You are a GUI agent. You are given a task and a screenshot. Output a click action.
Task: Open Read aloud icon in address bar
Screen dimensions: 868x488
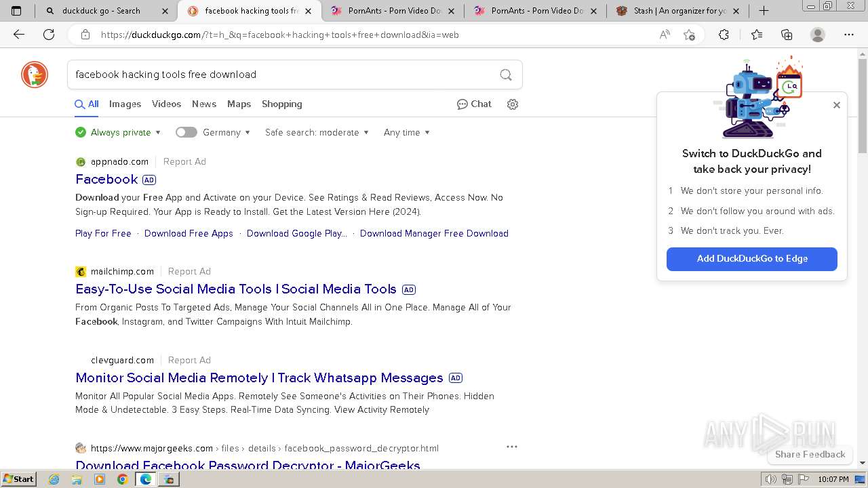[x=665, y=35]
